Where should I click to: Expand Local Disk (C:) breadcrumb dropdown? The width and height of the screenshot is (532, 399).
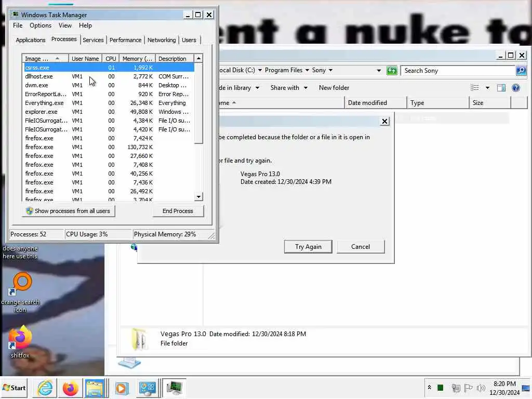point(260,70)
